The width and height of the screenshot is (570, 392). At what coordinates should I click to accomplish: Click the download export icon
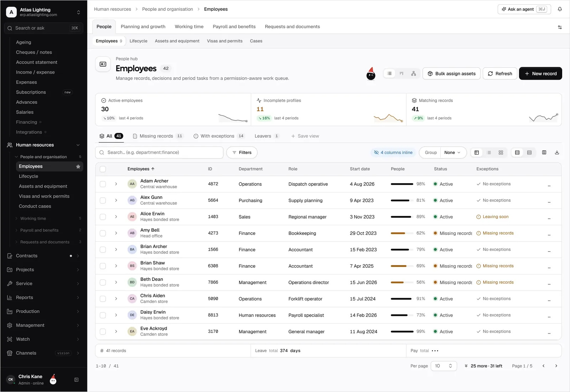coord(557,153)
